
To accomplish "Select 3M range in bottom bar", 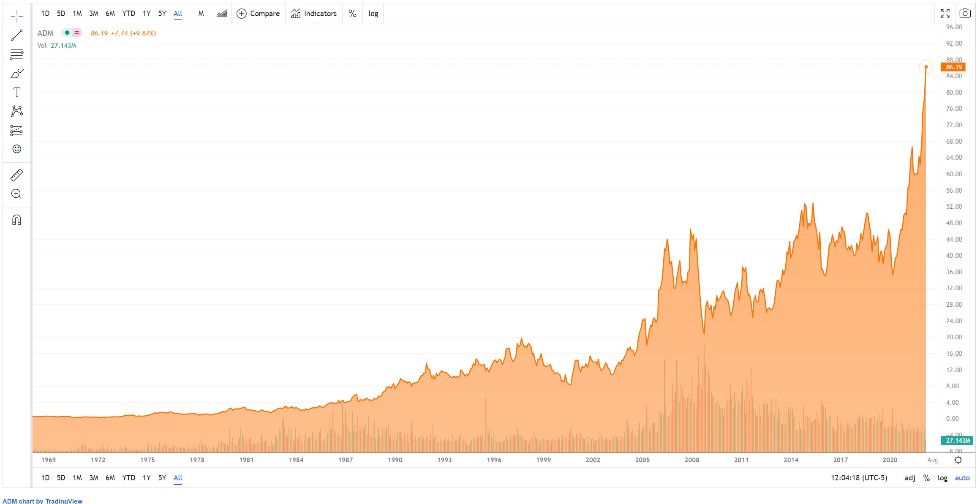I will (x=94, y=478).
